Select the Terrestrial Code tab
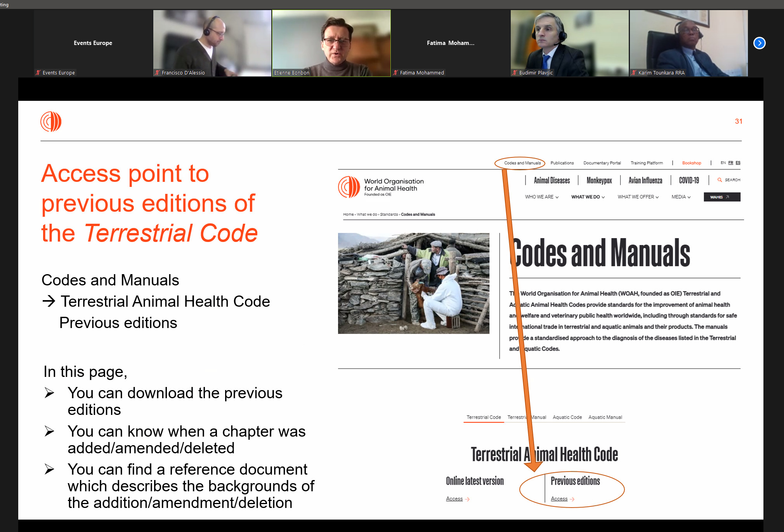Screen dimensions: 784x532 coord(484,417)
